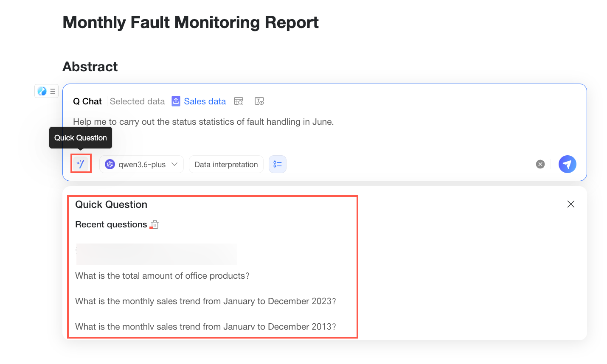Open the Sales data link
The image size is (607, 364).
(x=205, y=101)
